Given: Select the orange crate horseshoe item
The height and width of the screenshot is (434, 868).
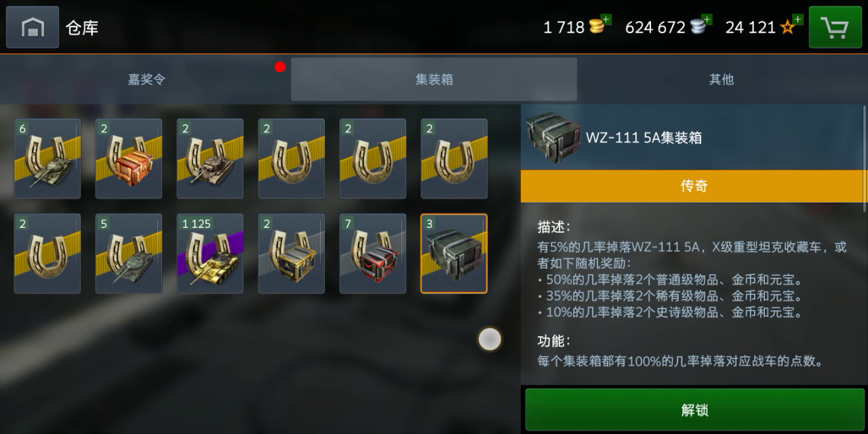Looking at the screenshot, I should coord(129,159).
